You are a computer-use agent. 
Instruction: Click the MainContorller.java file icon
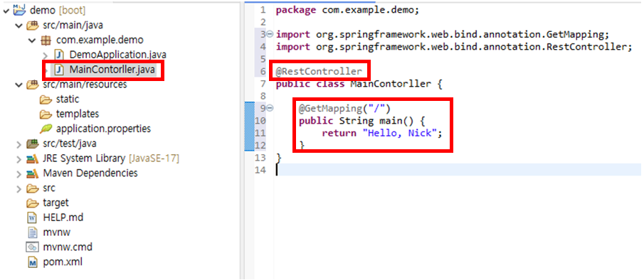click(60, 70)
